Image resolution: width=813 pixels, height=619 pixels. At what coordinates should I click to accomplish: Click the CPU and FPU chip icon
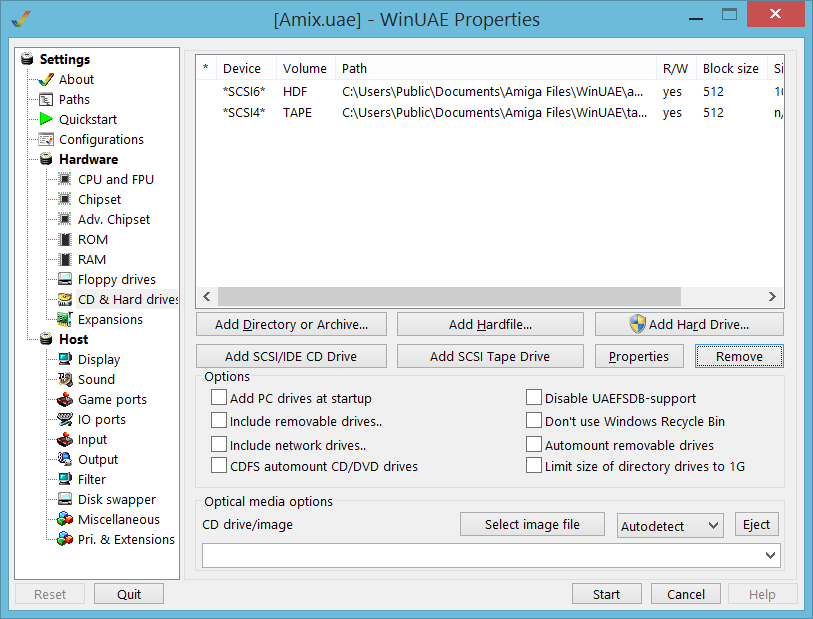click(x=65, y=179)
